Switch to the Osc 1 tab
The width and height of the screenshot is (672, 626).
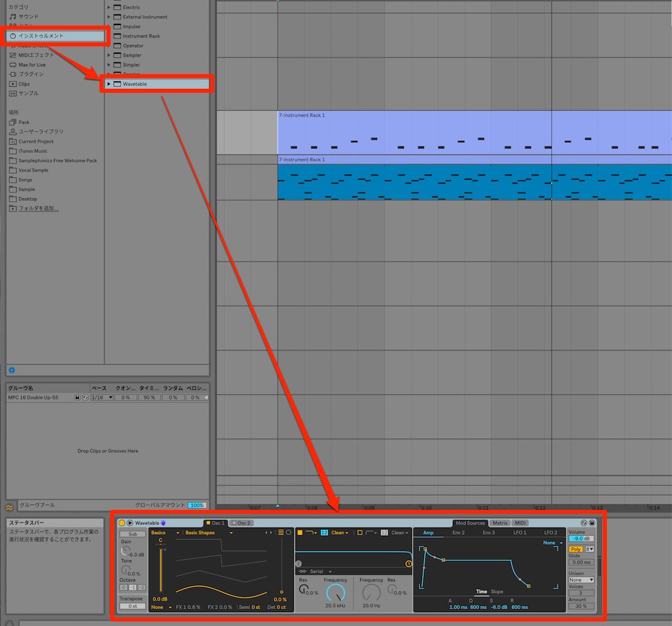[x=215, y=523]
